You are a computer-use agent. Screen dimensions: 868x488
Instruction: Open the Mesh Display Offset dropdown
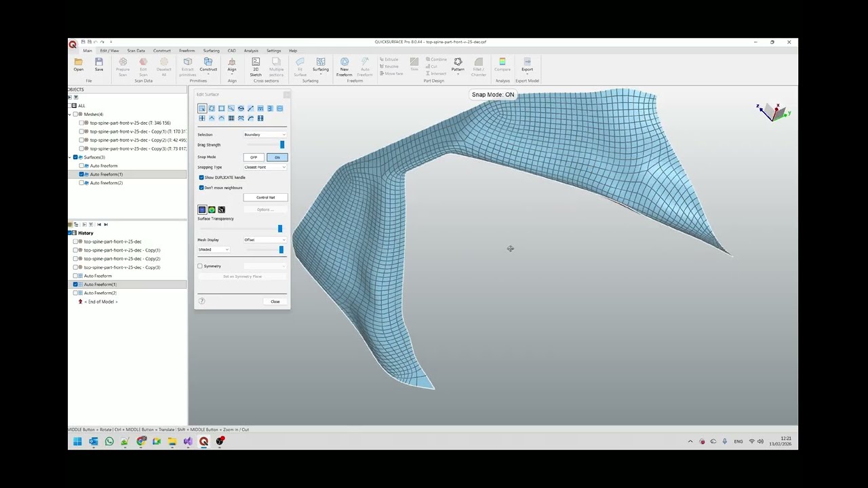pyautogui.click(x=265, y=240)
